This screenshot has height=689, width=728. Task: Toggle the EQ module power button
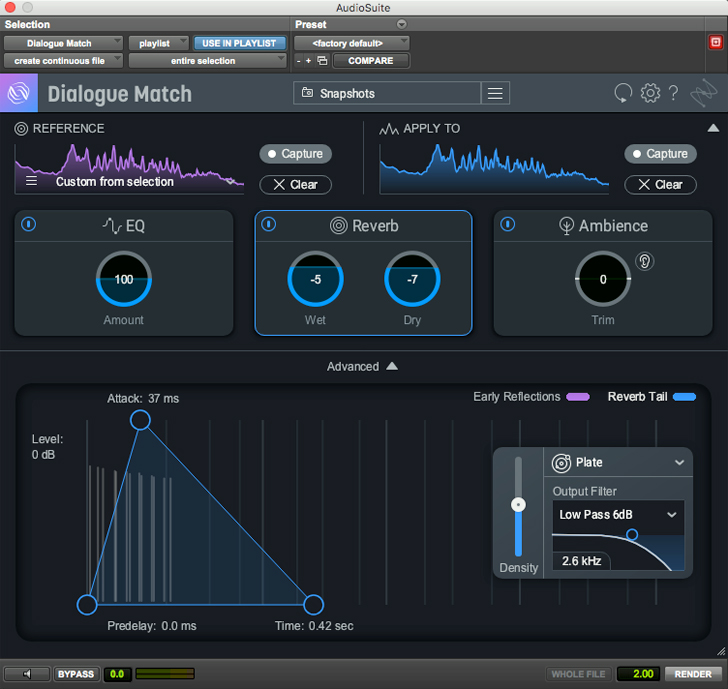point(28,225)
